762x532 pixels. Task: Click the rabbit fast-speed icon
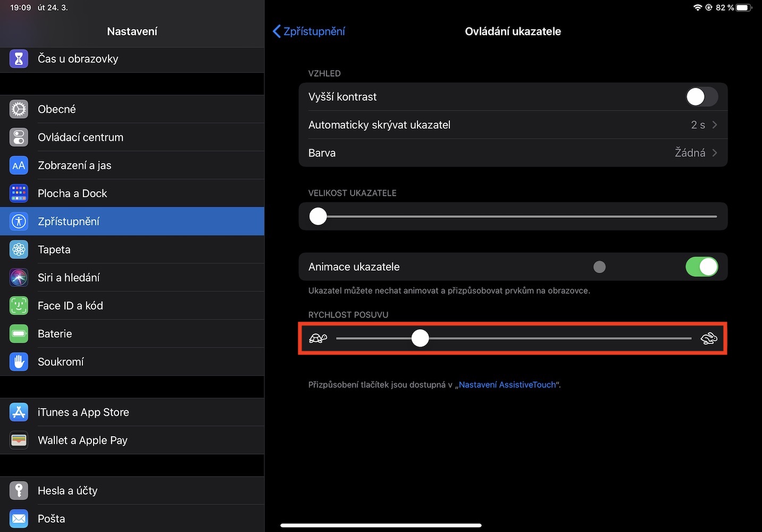pyautogui.click(x=709, y=338)
